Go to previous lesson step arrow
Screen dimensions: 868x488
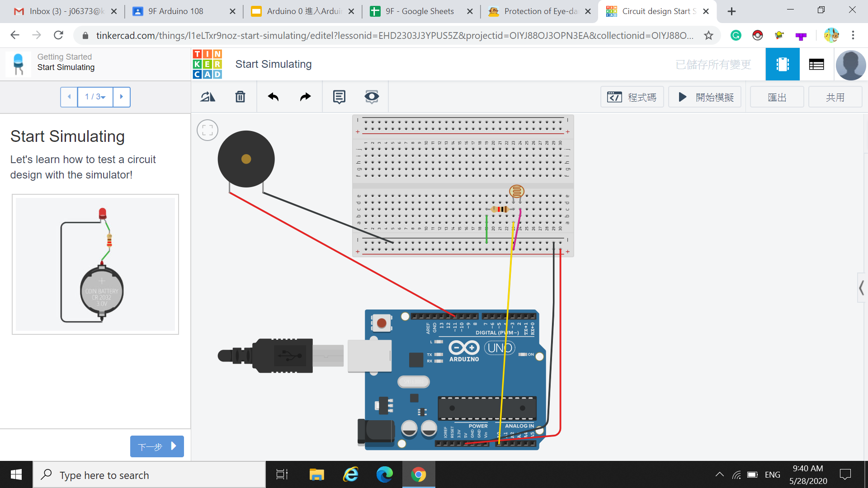click(69, 97)
